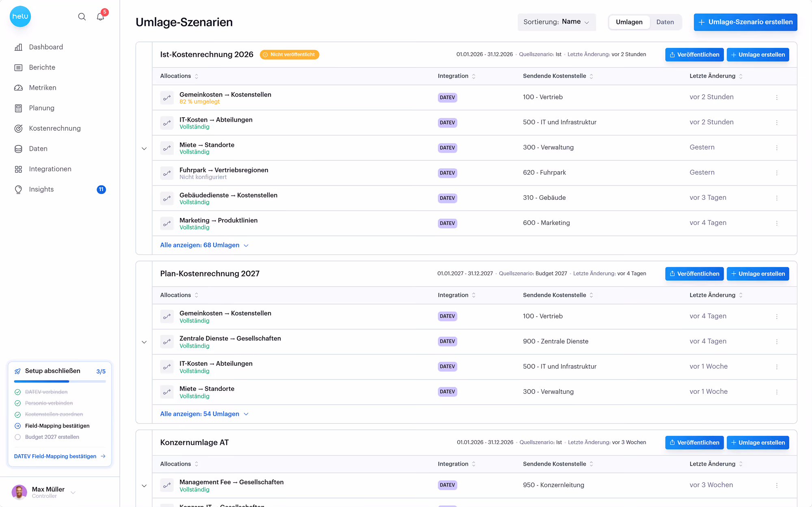Click the Berichte report icon

click(18, 67)
